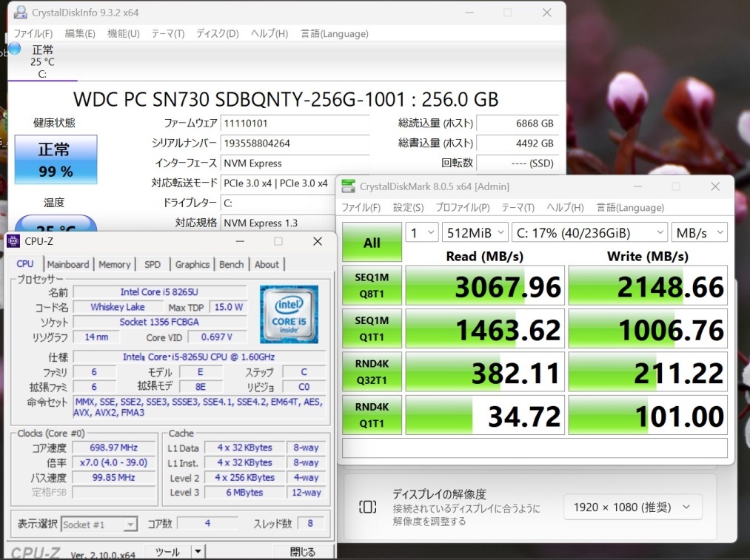Click the firmware field 11110101
Viewport: 750px width, 560px height.
(x=295, y=124)
